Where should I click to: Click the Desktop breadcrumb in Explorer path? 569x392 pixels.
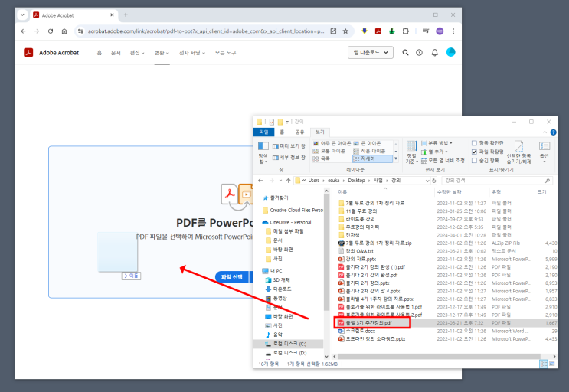point(356,180)
